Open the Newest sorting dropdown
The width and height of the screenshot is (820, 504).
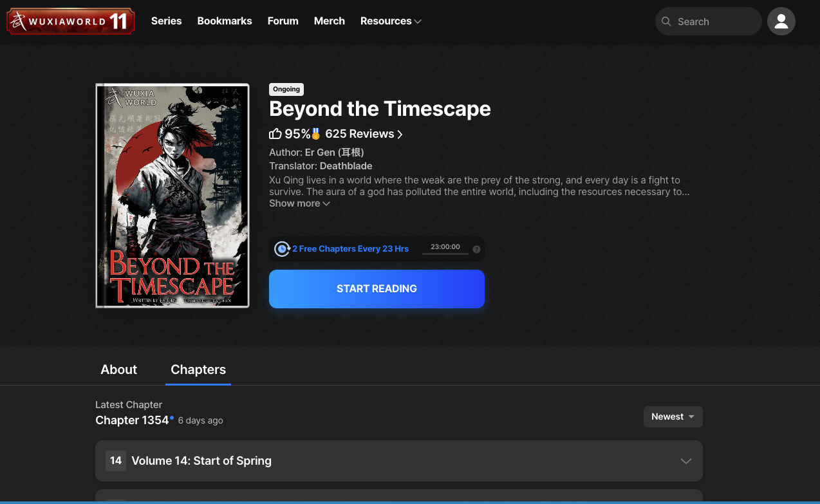point(673,416)
